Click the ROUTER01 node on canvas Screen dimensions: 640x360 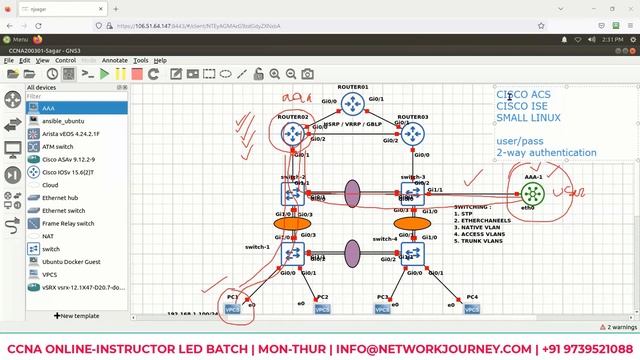tap(353, 104)
